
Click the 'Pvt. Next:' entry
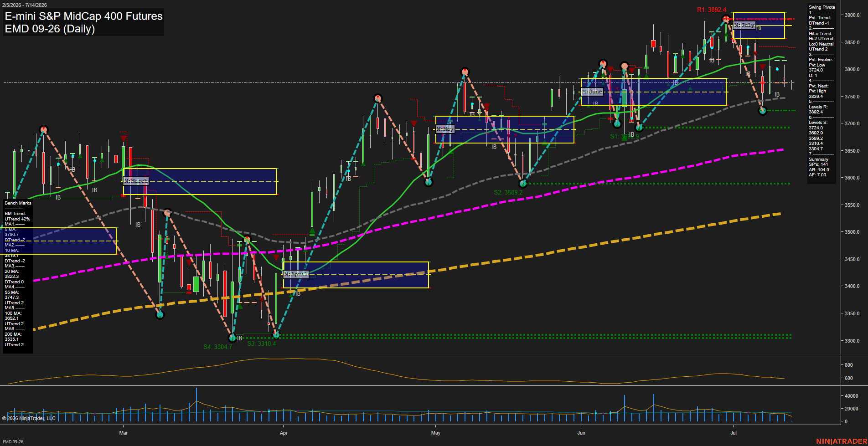pyautogui.click(x=819, y=86)
